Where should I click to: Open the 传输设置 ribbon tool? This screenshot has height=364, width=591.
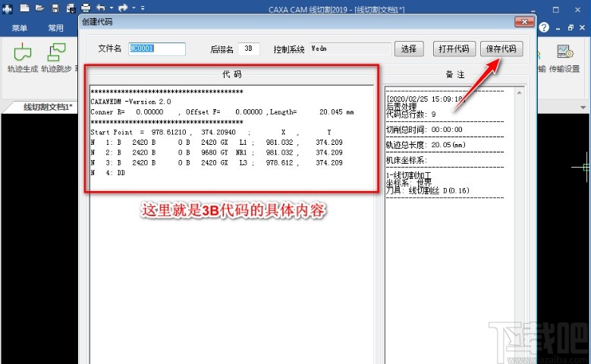tap(564, 58)
